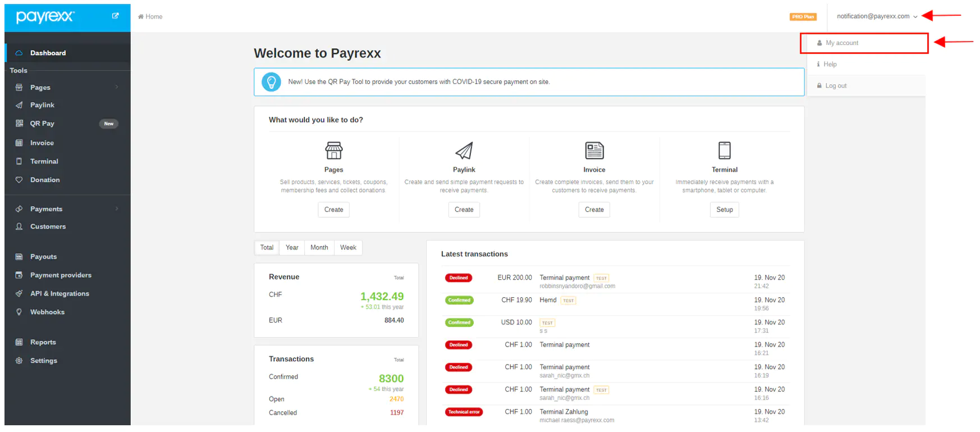
Task: Expand the Payments submenu arrow
Action: point(117,209)
